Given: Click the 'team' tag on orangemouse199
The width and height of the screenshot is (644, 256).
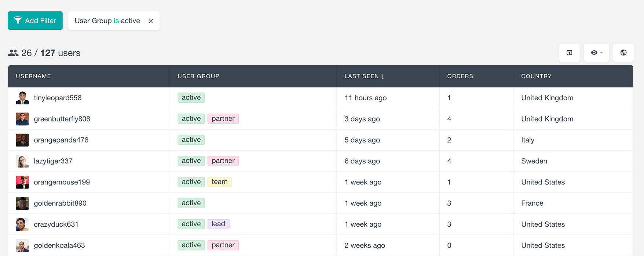Looking at the screenshot, I should (219, 182).
